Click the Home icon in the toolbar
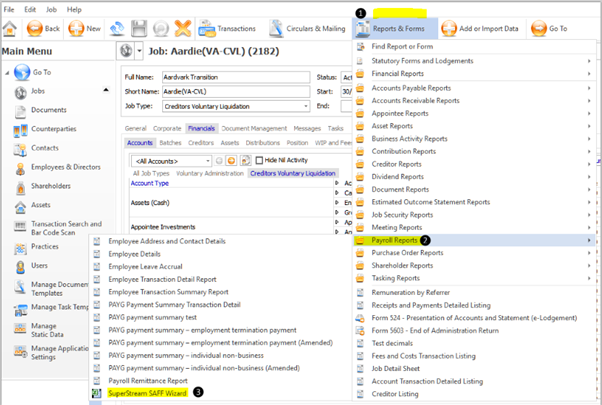 click(x=9, y=29)
